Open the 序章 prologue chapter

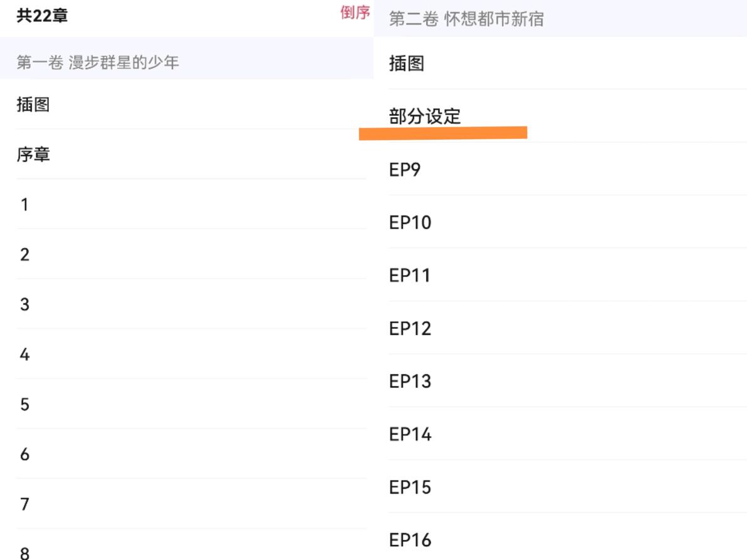(x=191, y=154)
